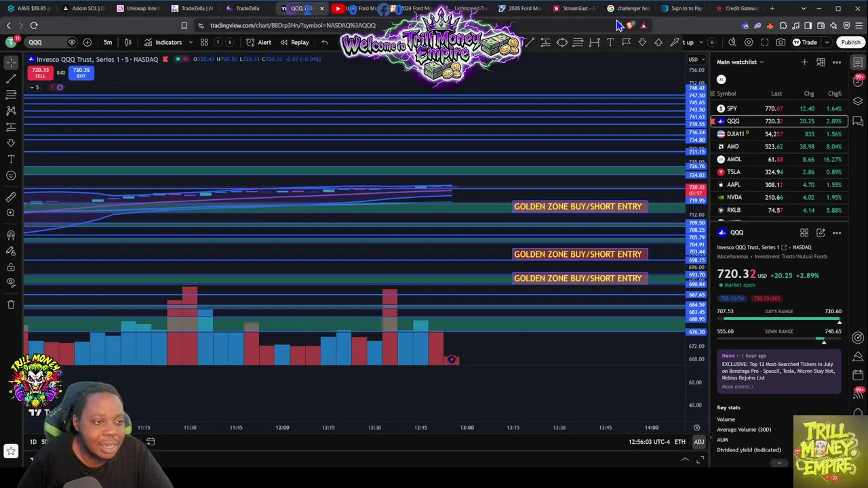Start bar Replay mode

coord(295,42)
